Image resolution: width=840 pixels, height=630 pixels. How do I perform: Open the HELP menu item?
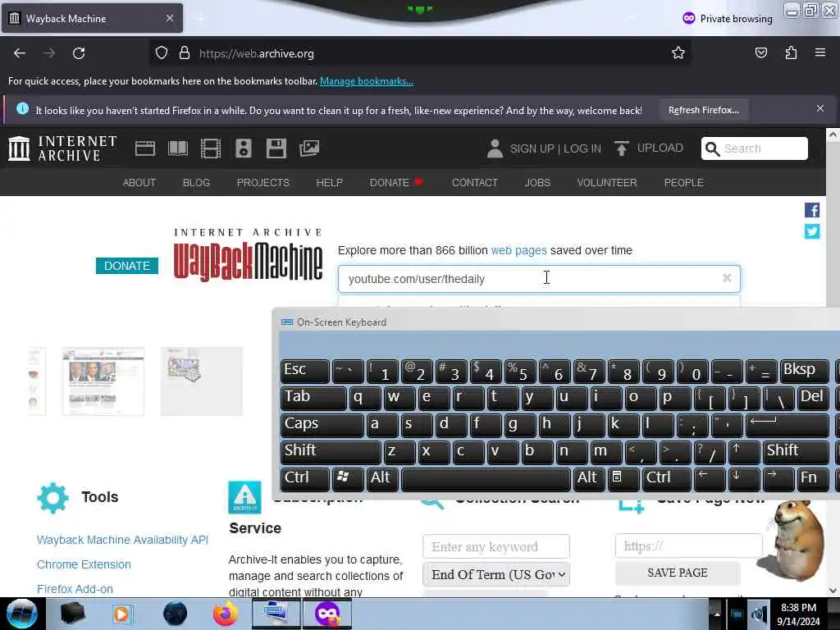click(x=330, y=183)
